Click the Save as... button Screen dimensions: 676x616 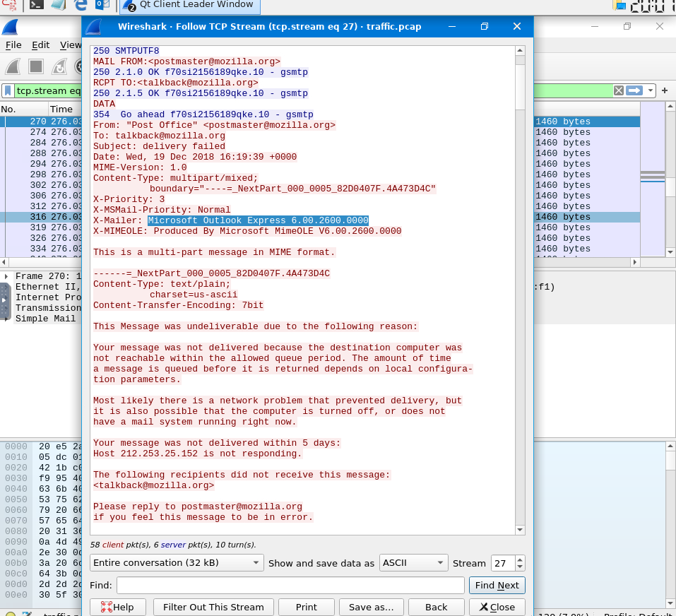(x=371, y=607)
